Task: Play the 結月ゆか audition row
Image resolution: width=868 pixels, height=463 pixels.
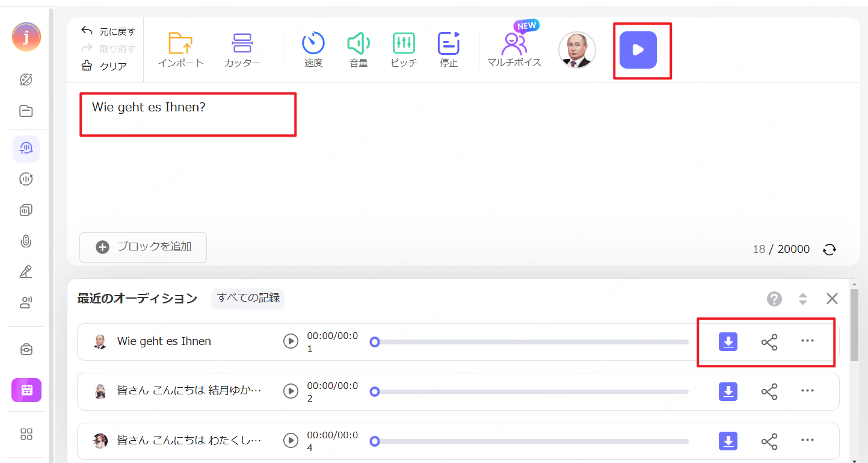Action: 291,391
